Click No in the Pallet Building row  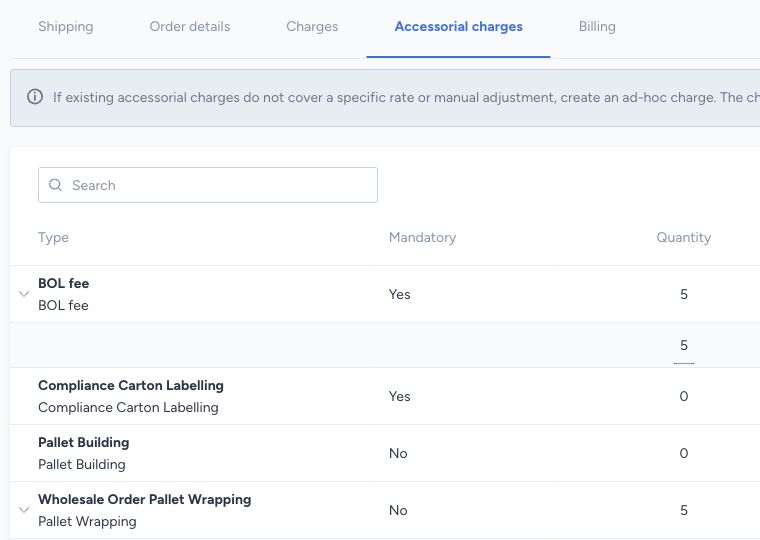point(398,454)
